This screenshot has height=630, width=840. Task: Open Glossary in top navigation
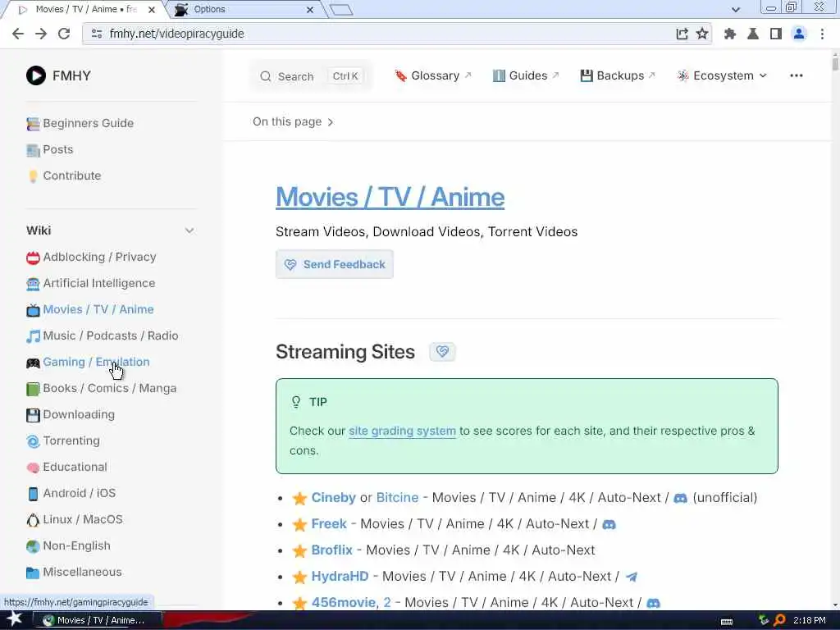tap(433, 75)
